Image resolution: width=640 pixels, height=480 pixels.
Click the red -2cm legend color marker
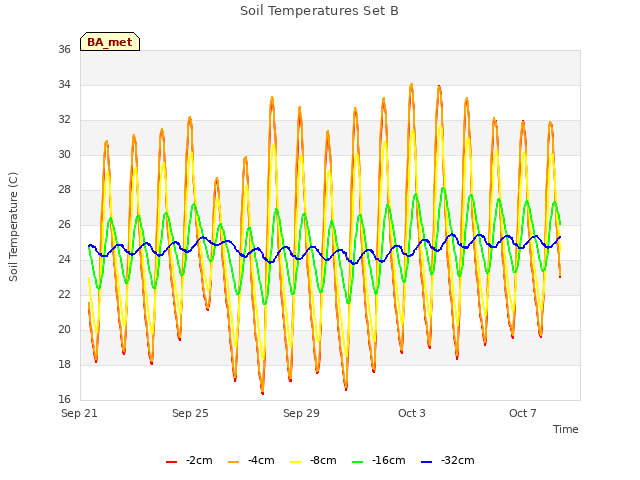click(x=171, y=462)
